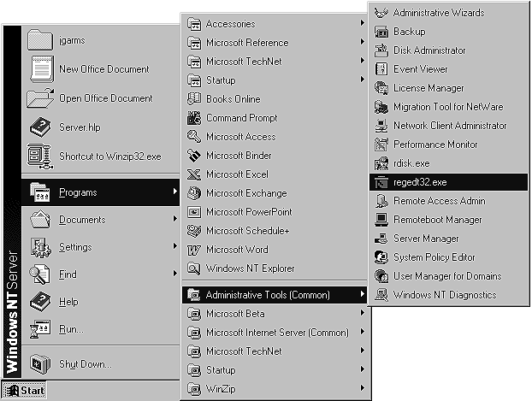Image resolution: width=532 pixels, height=401 pixels.
Task: Click the Event Viewer icon
Action: click(x=381, y=69)
